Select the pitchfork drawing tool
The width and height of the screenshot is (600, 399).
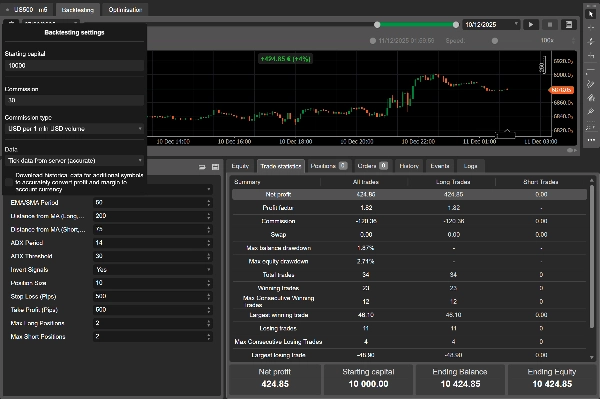pyautogui.click(x=591, y=98)
